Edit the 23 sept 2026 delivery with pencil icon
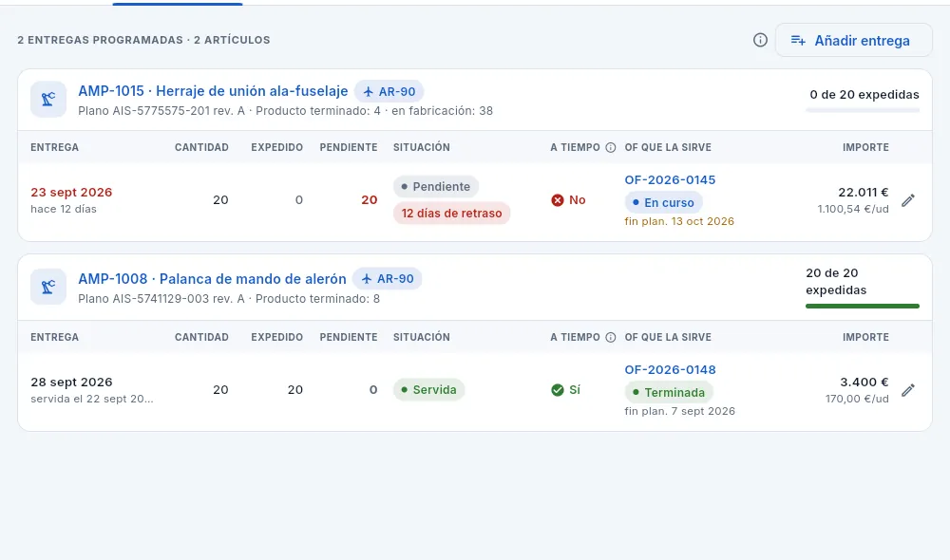Viewport: 950px width, 560px height. pyautogui.click(x=907, y=200)
